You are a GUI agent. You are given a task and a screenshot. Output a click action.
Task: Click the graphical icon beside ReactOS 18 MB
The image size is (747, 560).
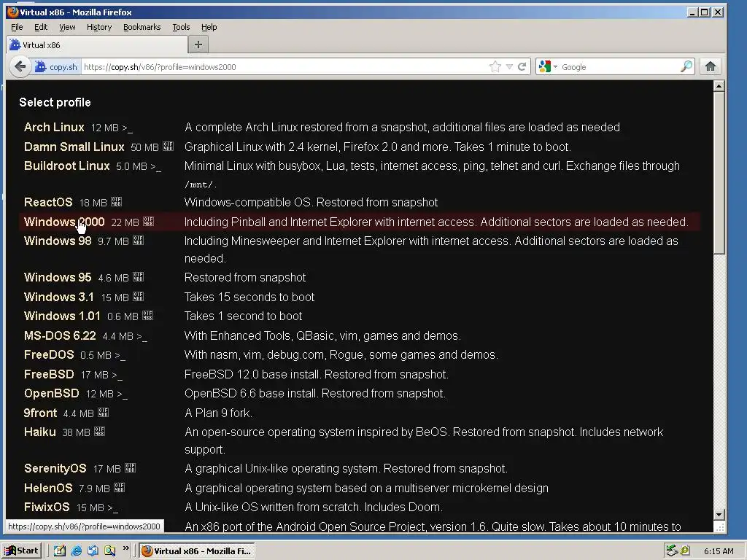point(117,202)
